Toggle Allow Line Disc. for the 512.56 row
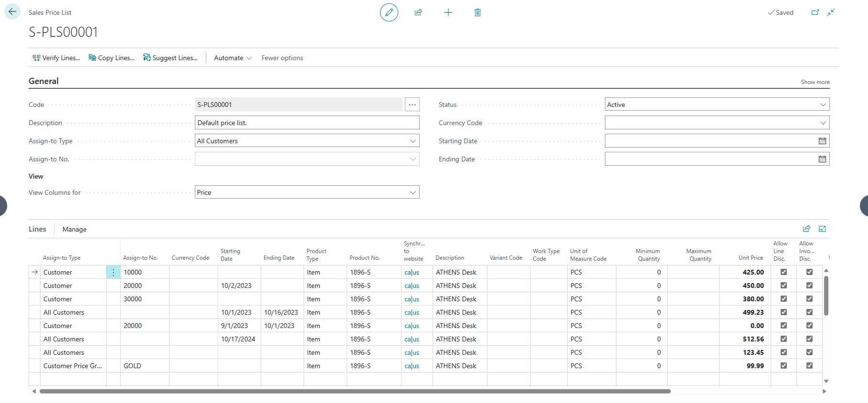 click(783, 339)
